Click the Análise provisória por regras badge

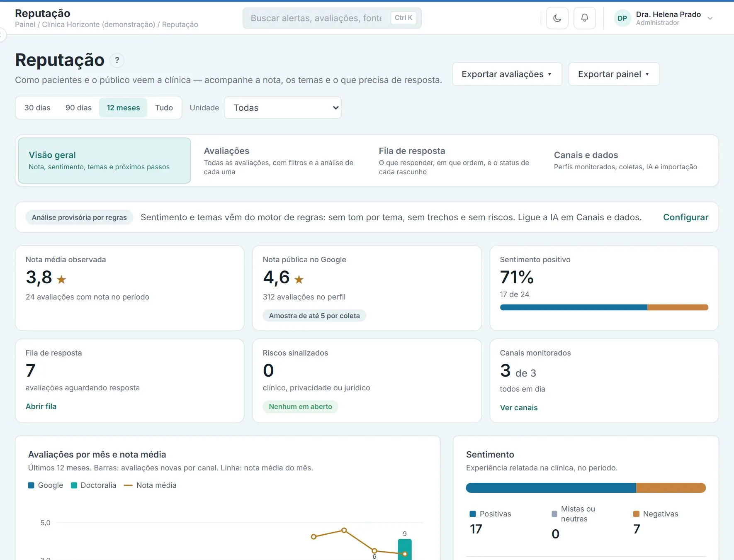(79, 217)
